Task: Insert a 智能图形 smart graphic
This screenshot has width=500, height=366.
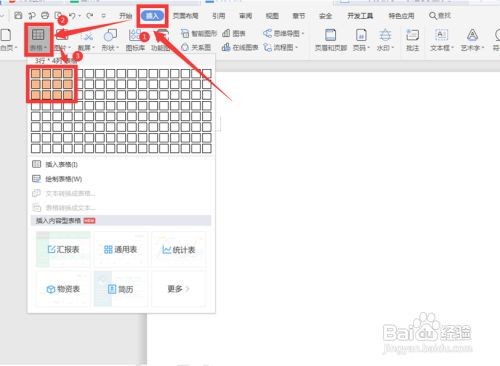Action: 199,33
